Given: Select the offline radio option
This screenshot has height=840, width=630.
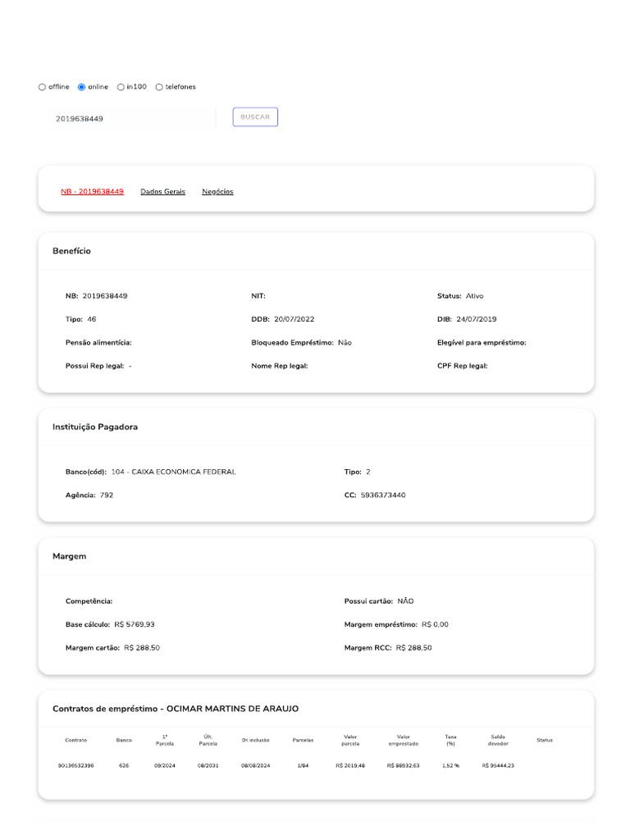Looking at the screenshot, I should pos(43,87).
